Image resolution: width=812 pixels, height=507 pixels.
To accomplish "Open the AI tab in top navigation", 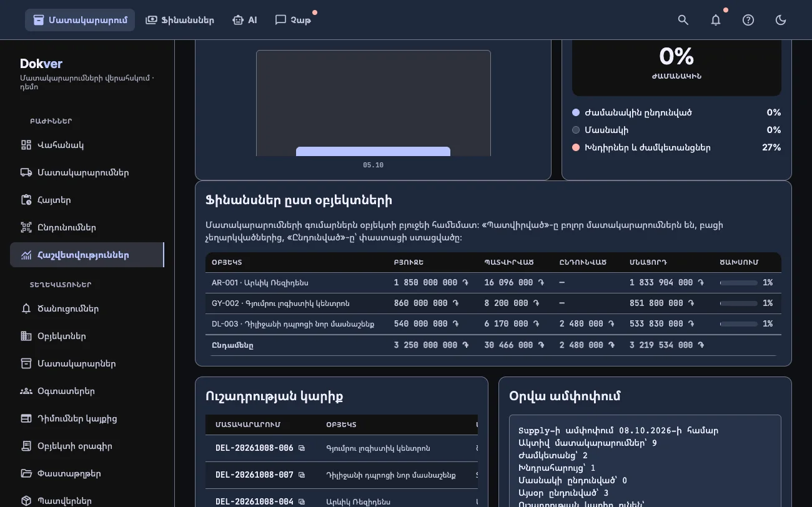I will 244,20.
